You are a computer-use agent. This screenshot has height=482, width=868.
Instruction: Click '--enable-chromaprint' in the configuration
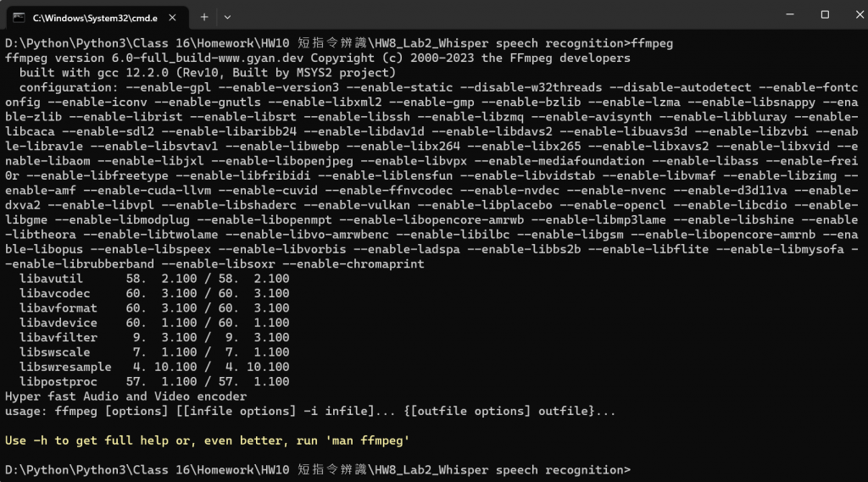(x=353, y=264)
